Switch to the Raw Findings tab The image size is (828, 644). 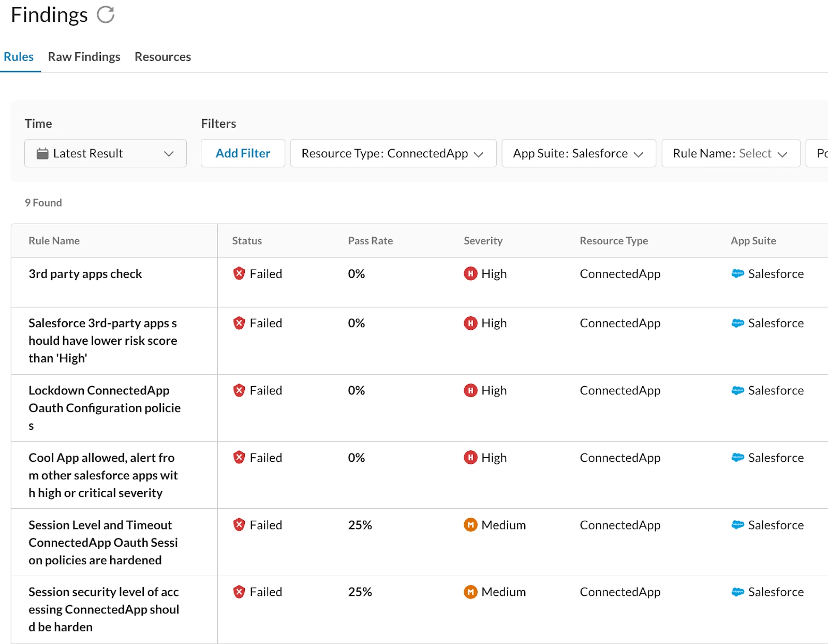coord(84,57)
